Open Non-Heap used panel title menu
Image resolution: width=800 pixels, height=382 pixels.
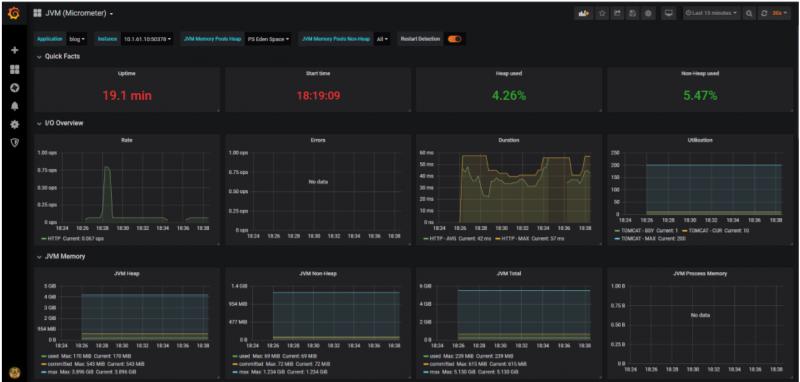(700, 73)
